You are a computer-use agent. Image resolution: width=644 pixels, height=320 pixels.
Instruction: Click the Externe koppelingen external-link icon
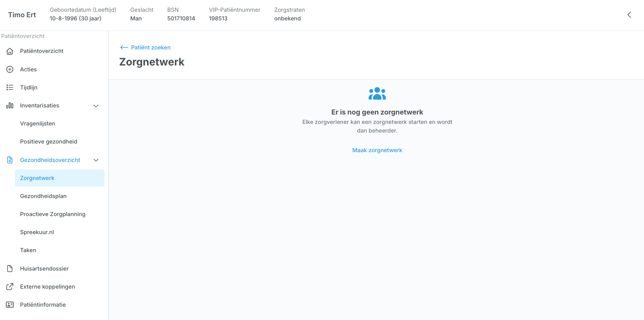(10, 287)
